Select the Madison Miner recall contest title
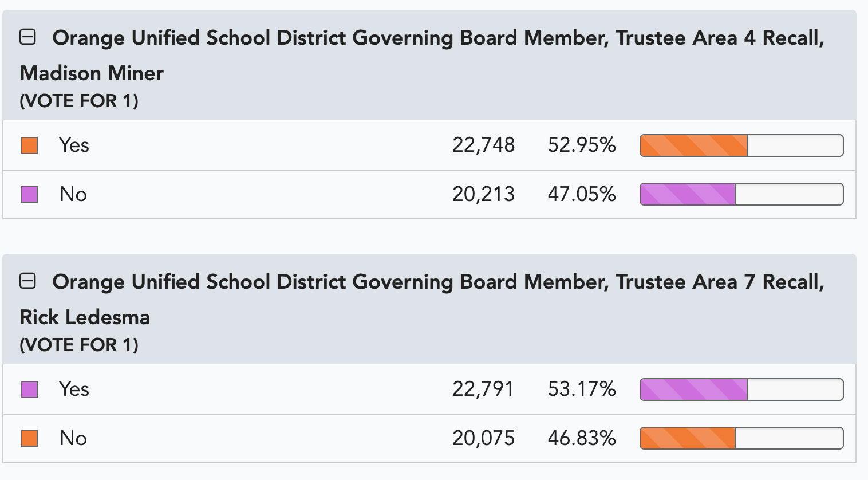Viewport: 868px width, 480px height. point(422,55)
